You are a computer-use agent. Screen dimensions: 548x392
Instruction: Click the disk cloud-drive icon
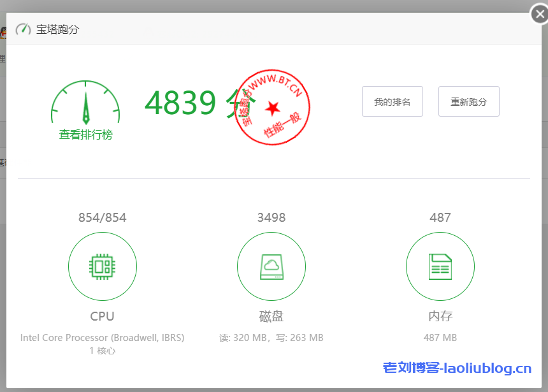tap(271, 266)
